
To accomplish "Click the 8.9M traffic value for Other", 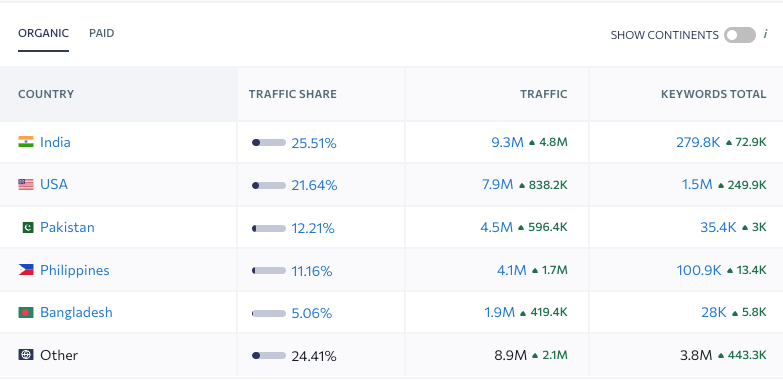I will click(510, 355).
